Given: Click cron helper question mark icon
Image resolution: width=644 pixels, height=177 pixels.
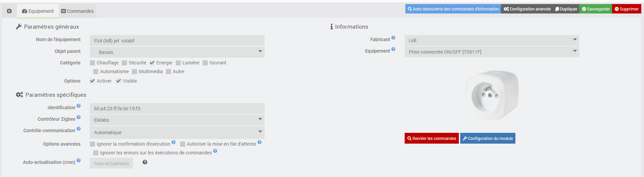Looking at the screenshot, I should (x=145, y=162).
